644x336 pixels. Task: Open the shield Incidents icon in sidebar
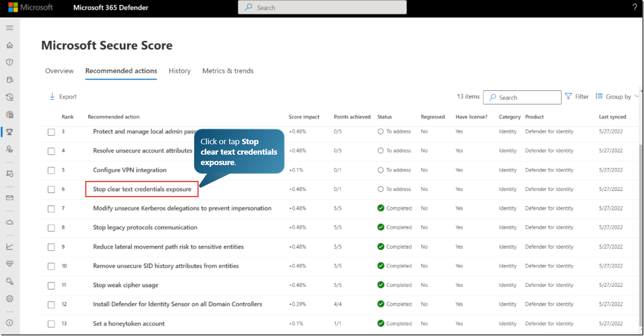[10, 62]
